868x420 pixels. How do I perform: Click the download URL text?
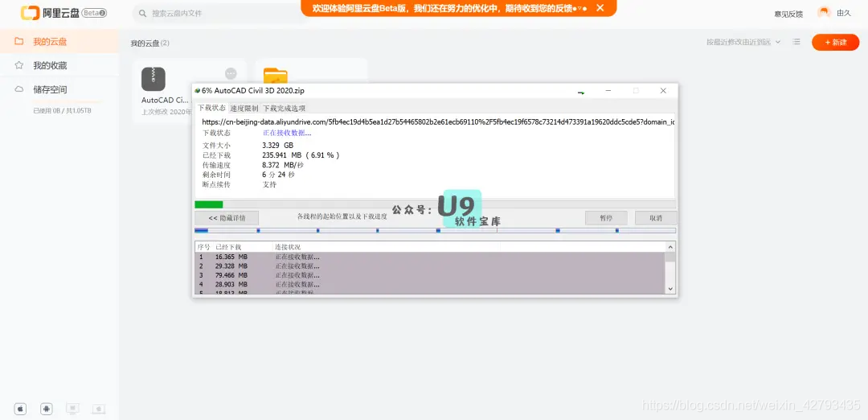coord(438,121)
